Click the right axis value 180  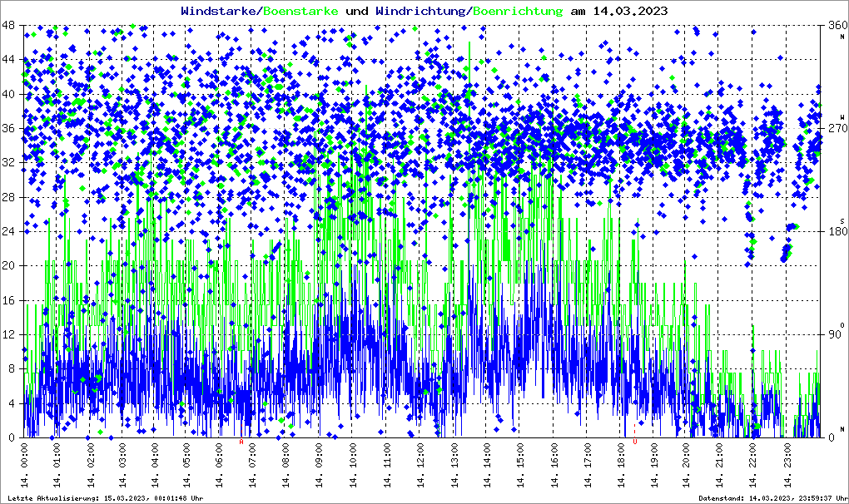[837, 231]
